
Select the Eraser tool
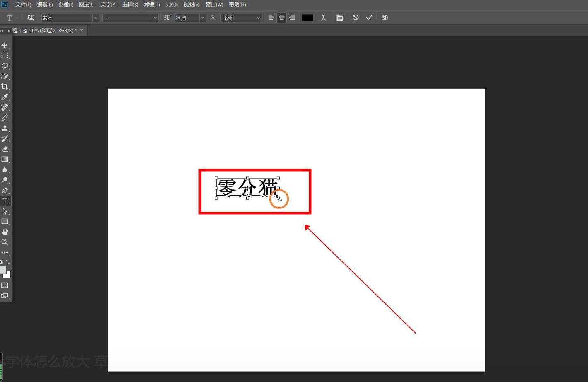(x=5, y=149)
